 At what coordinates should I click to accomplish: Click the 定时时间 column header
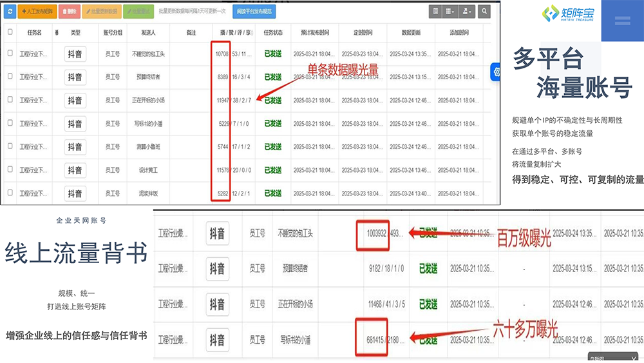click(363, 32)
